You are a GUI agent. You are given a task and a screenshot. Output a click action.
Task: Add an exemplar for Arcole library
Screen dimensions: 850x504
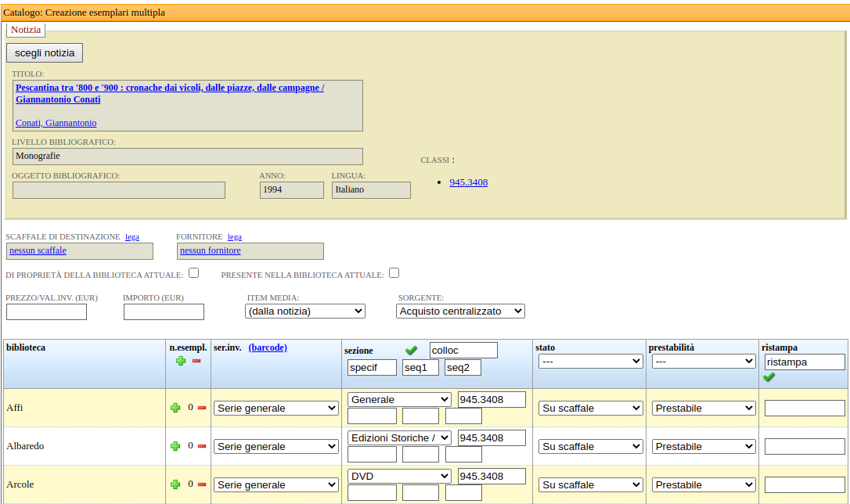click(175, 484)
